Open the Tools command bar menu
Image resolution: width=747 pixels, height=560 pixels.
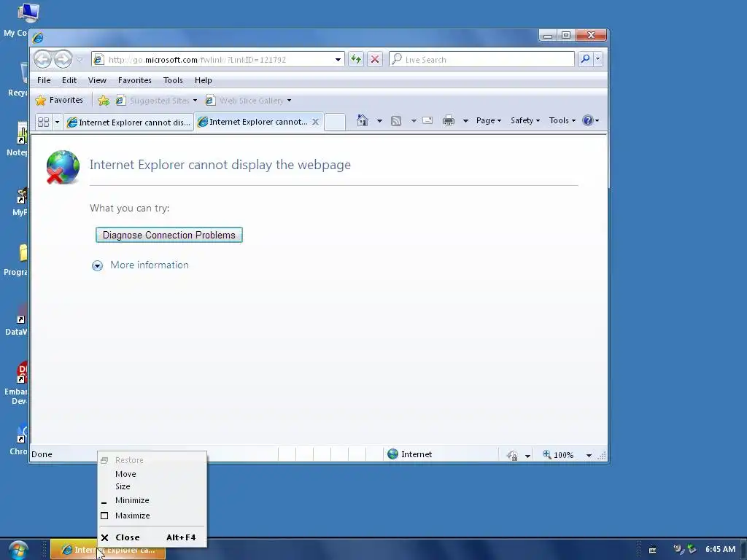[x=562, y=120]
